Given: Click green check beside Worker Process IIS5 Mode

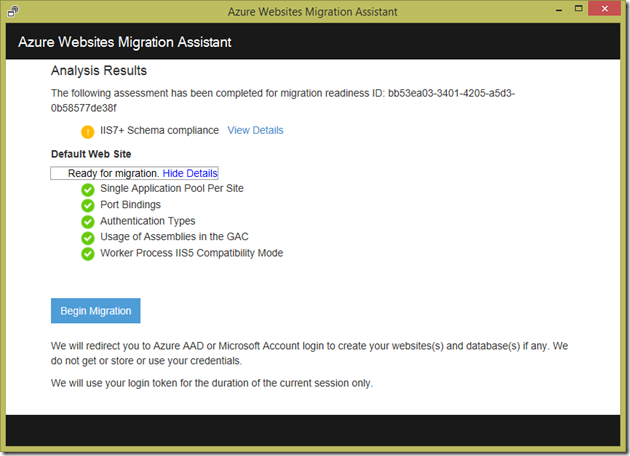Looking at the screenshot, I should tap(88, 254).
